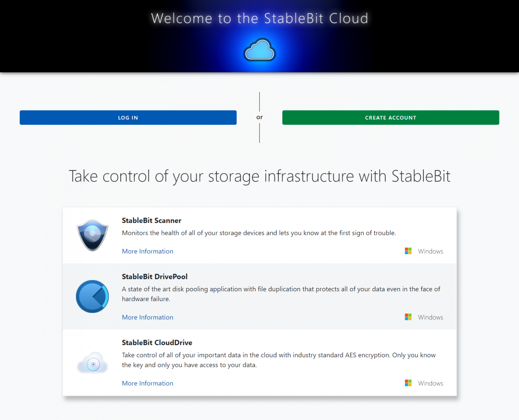Select the shield emblem in the Scanner row
This screenshot has height=420, width=519.
point(92,235)
